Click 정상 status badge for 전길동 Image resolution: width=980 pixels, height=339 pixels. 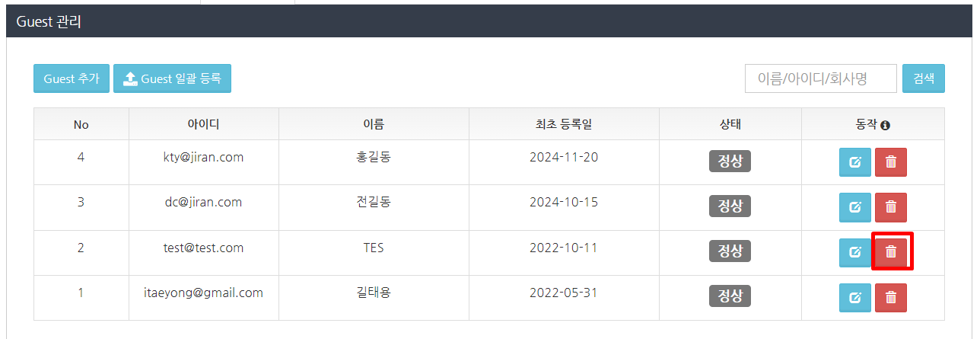730,206
